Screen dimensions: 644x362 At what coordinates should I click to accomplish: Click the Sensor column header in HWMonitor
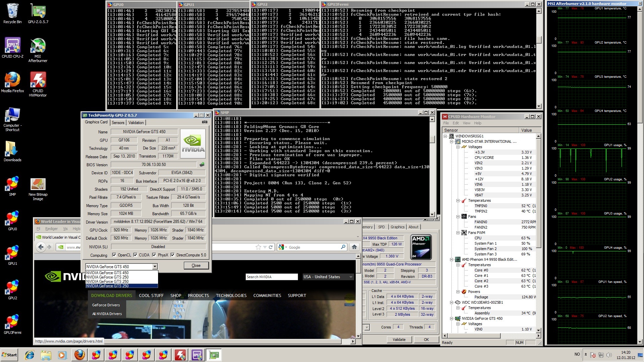[481, 130]
